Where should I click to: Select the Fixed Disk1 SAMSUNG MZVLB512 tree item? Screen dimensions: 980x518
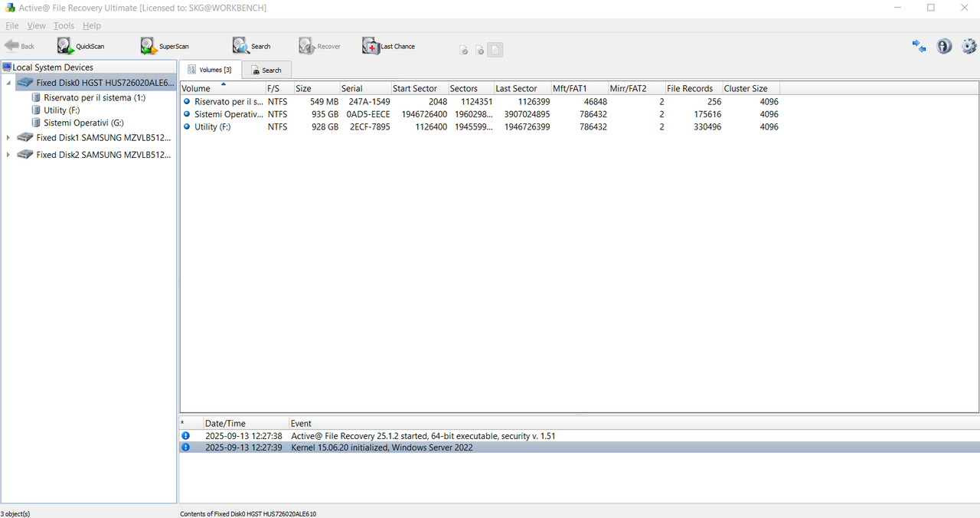click(103, 138)
